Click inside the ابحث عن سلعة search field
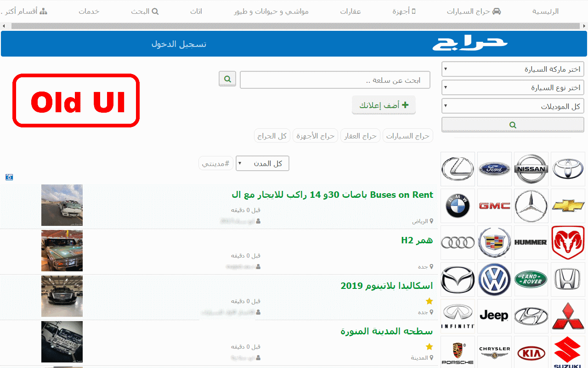 point(335,79)
